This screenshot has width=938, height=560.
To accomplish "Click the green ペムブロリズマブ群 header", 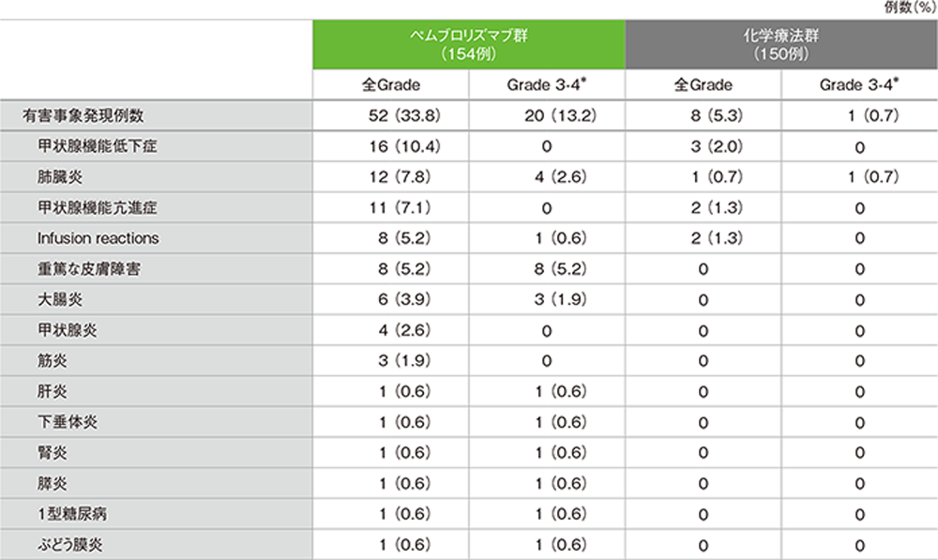I will [469, 44].
